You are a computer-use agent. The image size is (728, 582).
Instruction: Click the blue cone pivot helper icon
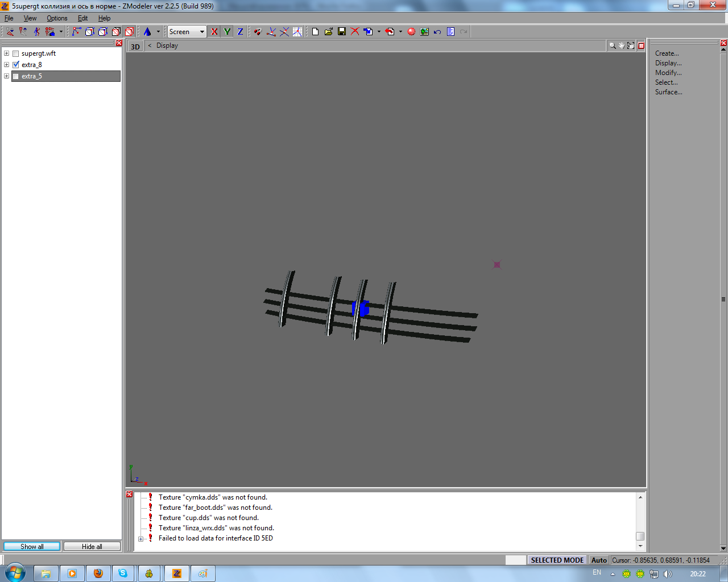[x=147, y=32]
